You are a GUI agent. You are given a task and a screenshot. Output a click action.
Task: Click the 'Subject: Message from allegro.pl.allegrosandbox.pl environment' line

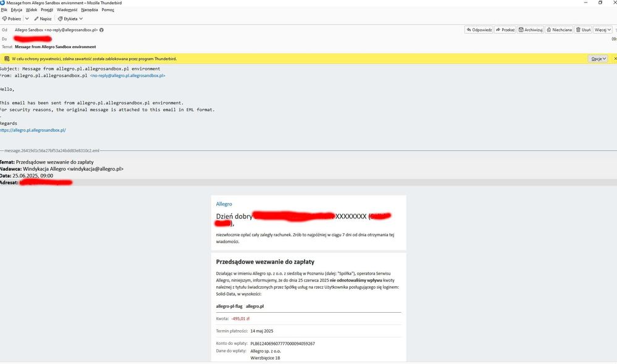point(80,69)
